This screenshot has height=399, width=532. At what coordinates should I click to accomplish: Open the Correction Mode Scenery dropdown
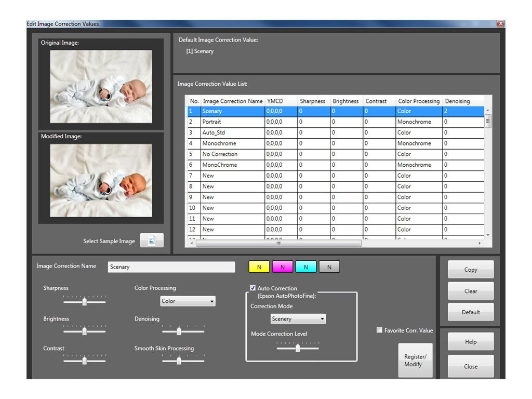[x=298, y=319]
